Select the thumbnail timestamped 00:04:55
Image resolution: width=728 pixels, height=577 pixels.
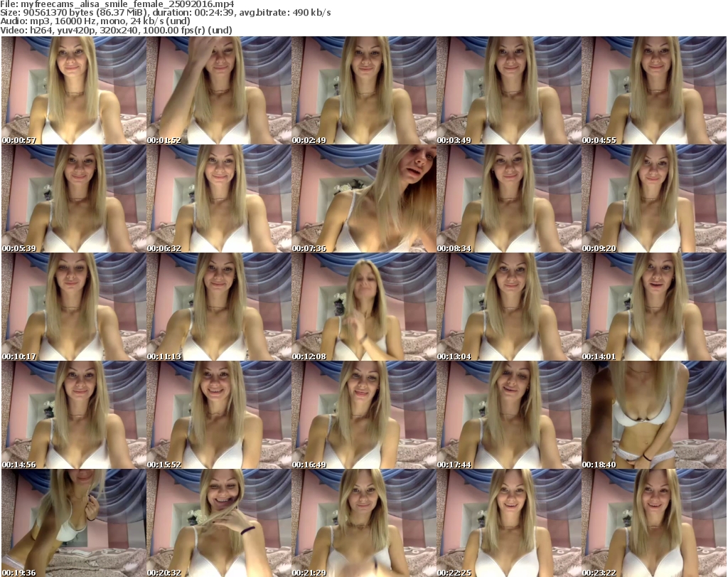(x=654, y=90)
